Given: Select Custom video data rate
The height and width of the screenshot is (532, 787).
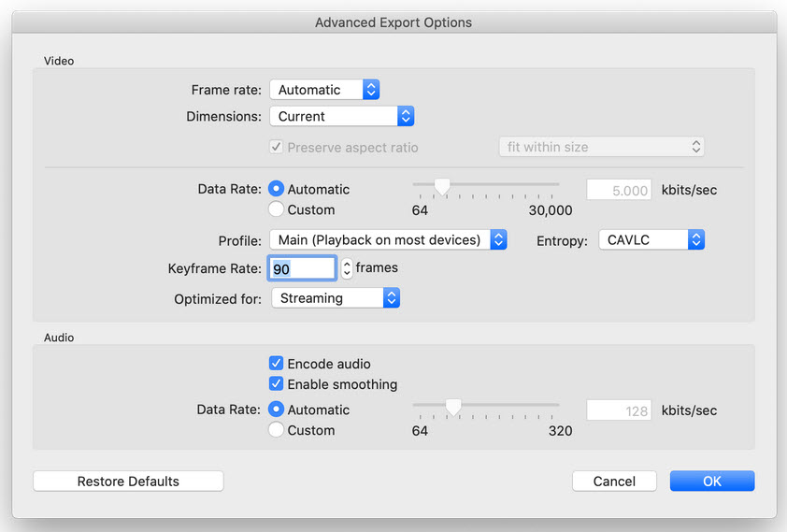Looking at the screenshot, I should [277, 209].
